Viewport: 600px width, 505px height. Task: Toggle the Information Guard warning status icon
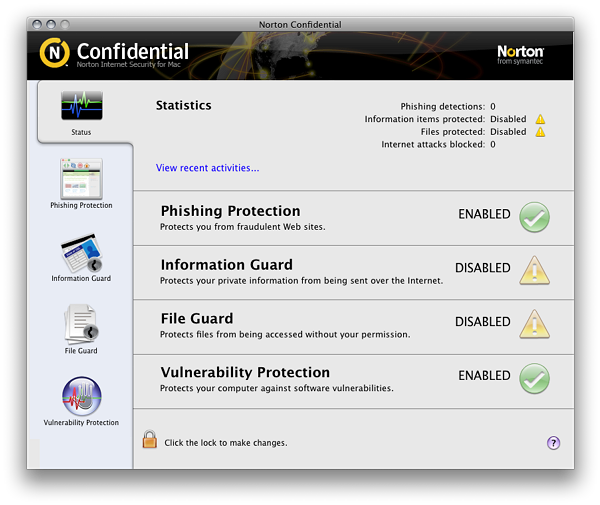coord(534,270)
